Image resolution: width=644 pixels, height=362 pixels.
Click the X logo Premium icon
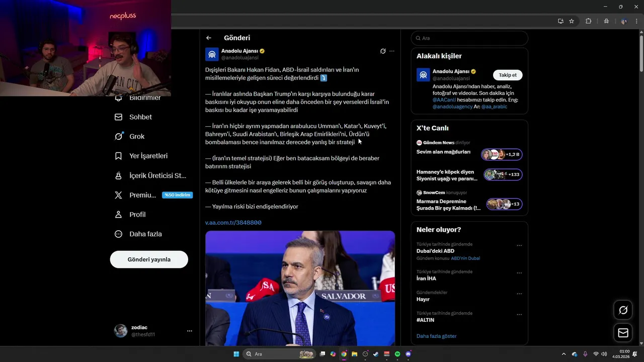(119, 195)
